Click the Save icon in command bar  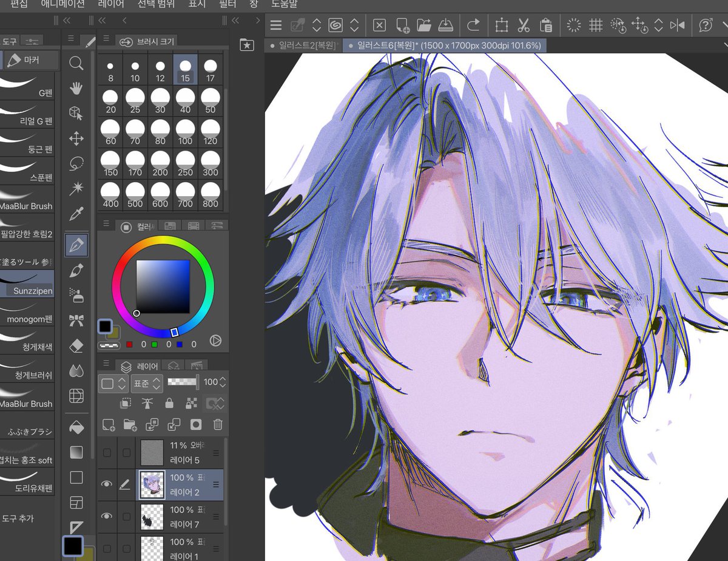pyautogui.click(x=446, y=25)
